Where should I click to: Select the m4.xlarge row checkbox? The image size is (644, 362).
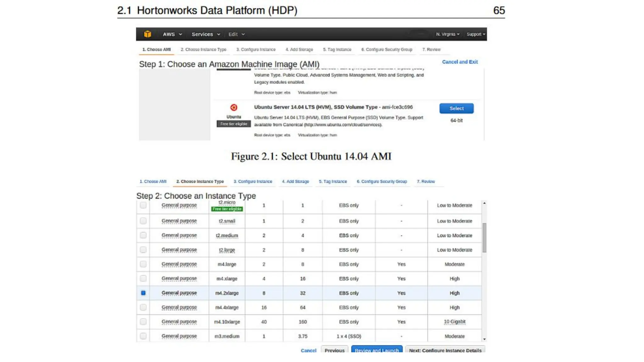tap(143, 278)
